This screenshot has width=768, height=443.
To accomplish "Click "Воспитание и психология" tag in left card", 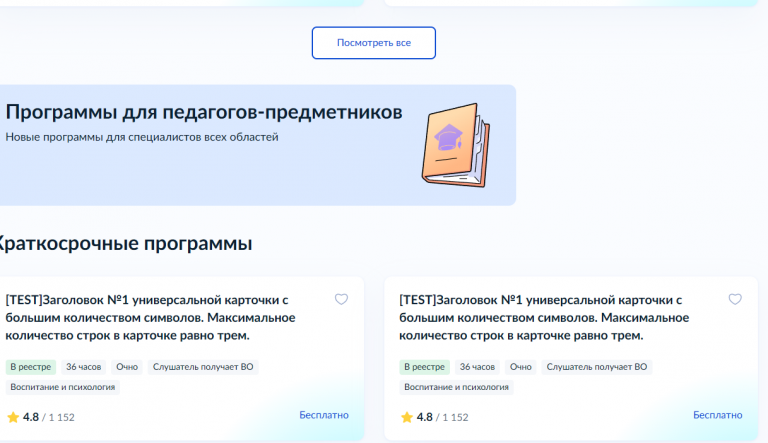I will [x=63, y=387].
